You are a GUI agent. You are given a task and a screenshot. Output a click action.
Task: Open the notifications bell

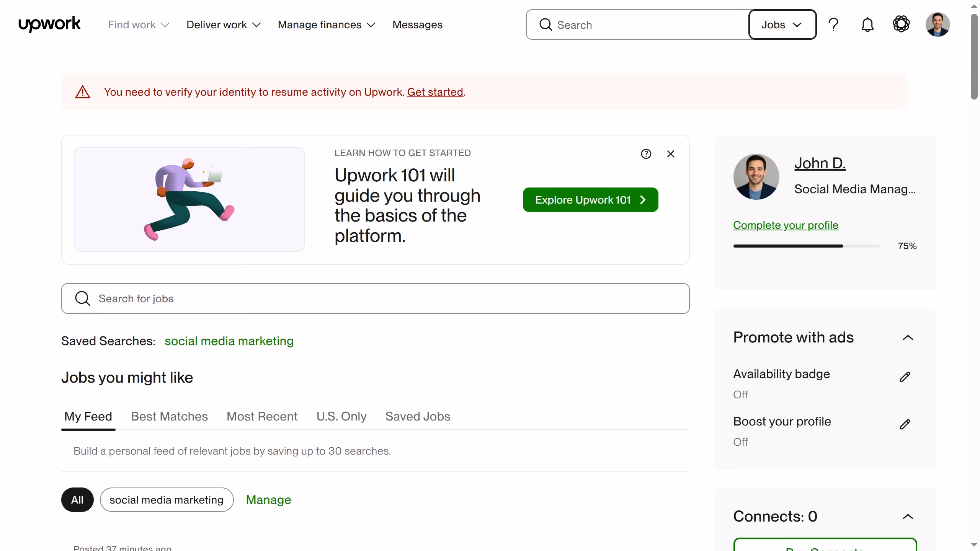867,24
